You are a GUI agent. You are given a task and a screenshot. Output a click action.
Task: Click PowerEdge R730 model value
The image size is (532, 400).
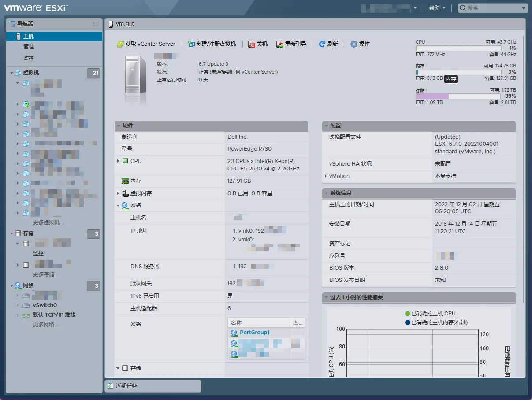coord(249,149)
